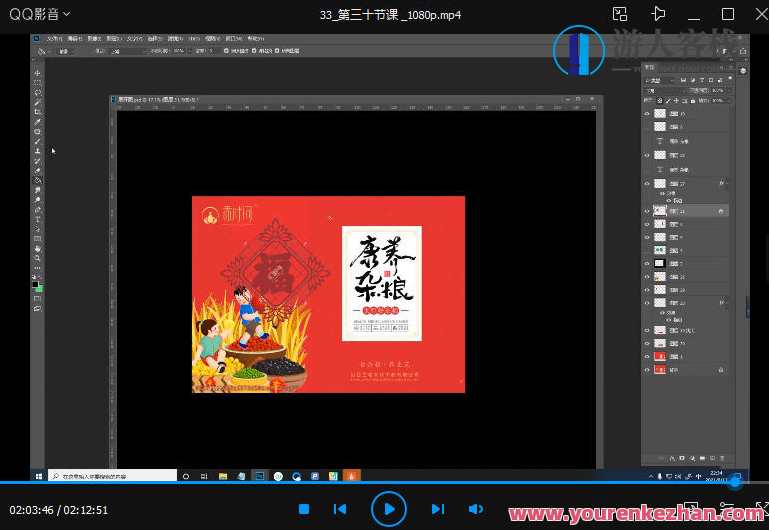The image size is (769, 530).
Task: Stop the video playback
Action: [x=304, y=509]
